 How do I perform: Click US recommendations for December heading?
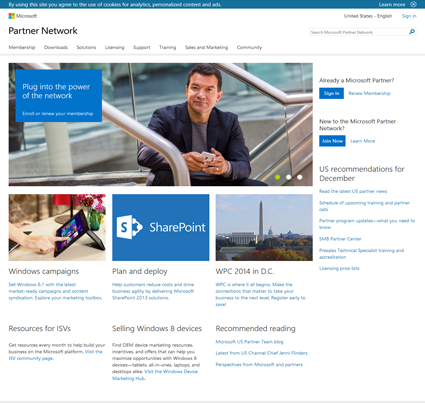[x=362, y=174]
